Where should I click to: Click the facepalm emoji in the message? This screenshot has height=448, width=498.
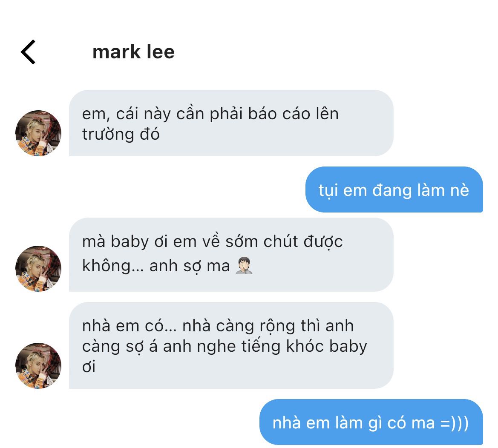coord(244,266)
